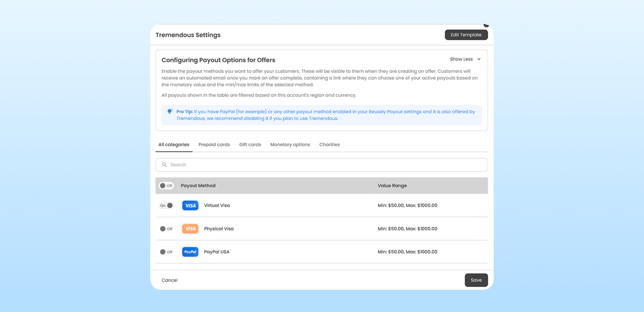The width and height of the screenshot is (644, 312).
Task: Click the Pro Tip lightbulb icon
Action: click(170, 111)
